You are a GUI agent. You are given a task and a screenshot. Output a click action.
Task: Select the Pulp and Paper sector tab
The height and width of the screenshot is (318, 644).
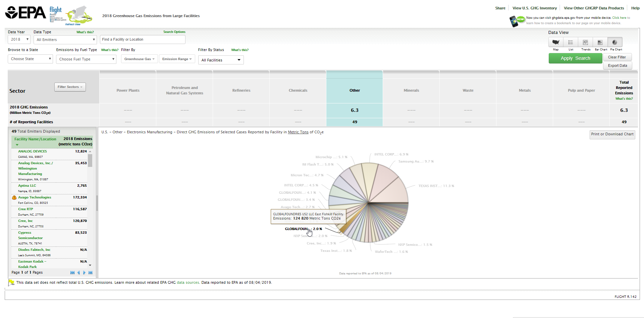581,90
